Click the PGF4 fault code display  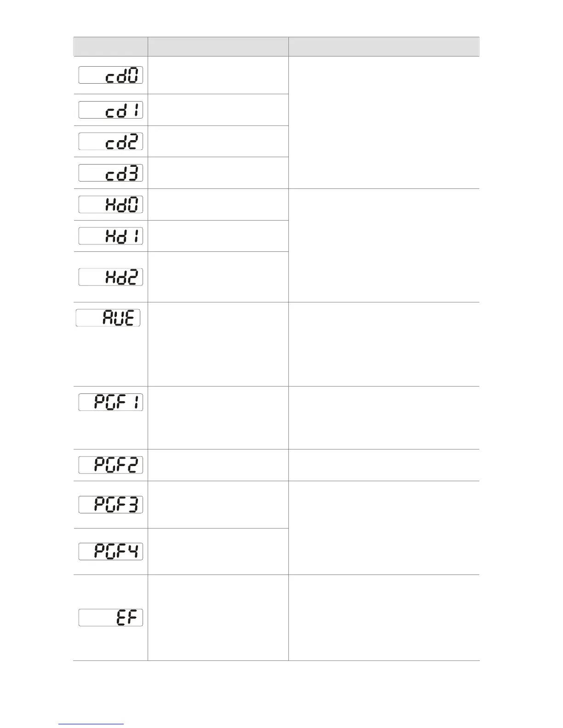point(110,551)
